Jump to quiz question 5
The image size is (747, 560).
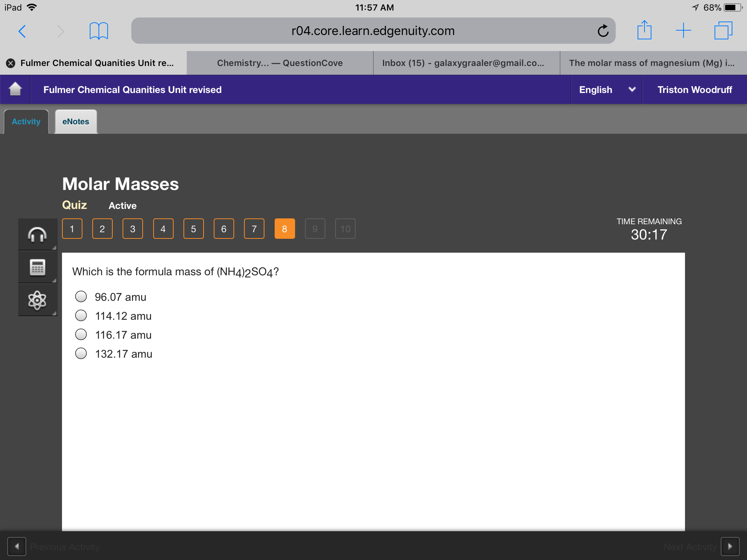193,229
